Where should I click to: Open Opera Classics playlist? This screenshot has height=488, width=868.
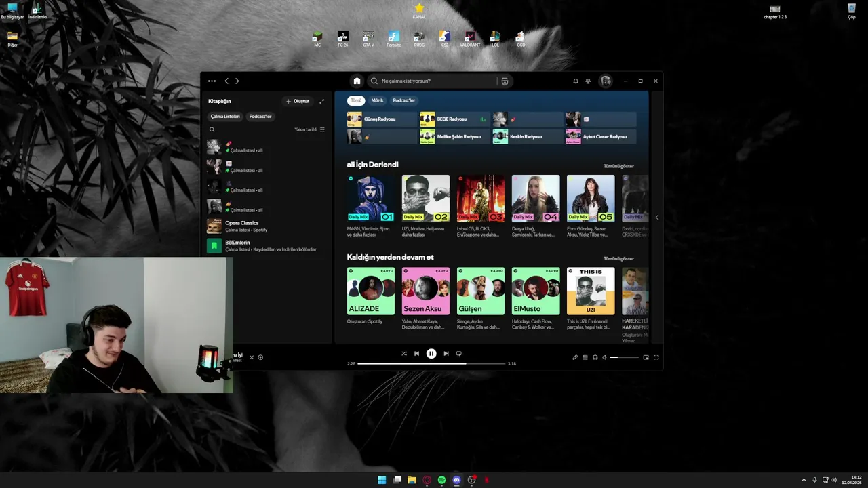point(266,226)
